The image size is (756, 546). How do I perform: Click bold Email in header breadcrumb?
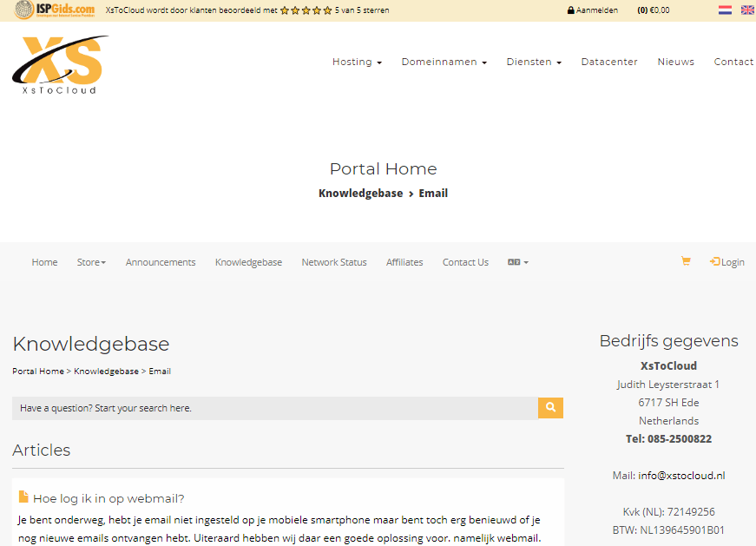click(x=433, y=193)
